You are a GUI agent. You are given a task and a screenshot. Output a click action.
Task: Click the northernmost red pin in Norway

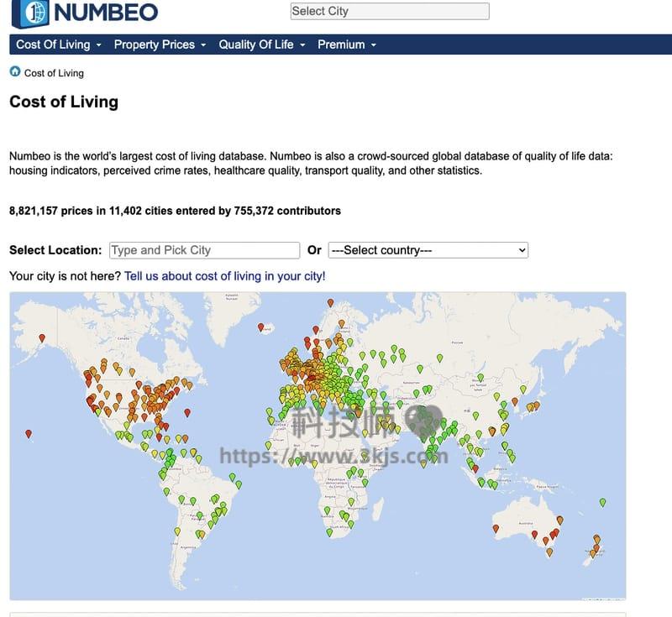point(330,303)
